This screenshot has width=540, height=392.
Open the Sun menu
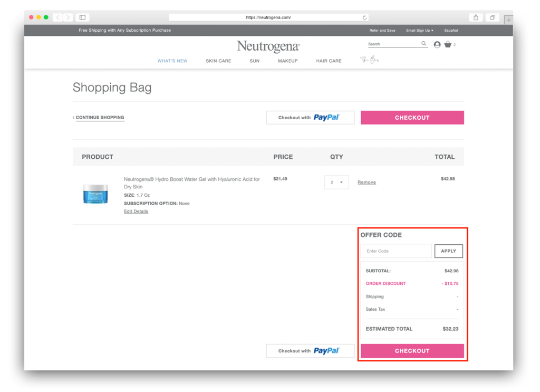click(x=255, y=61)
